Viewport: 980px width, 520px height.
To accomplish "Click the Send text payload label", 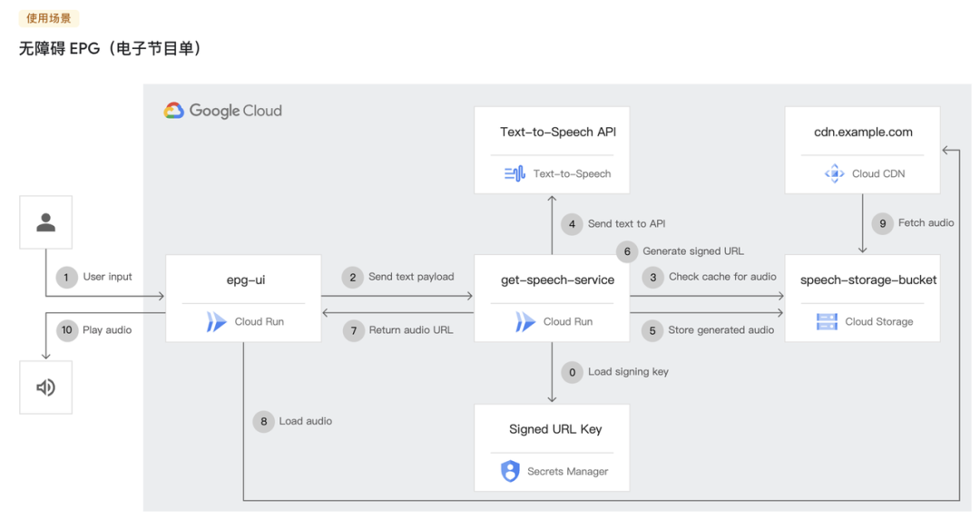I will point(411,277).
